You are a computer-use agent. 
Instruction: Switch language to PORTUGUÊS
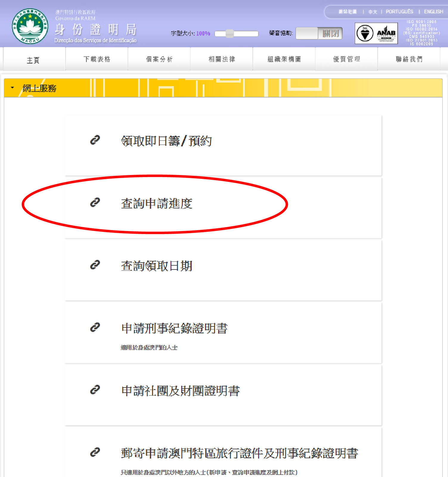tap(399, 12)
